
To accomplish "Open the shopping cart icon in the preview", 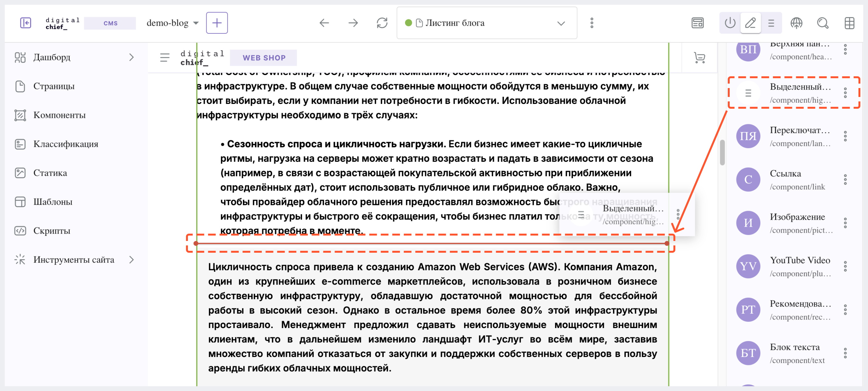I will point(699,58).
